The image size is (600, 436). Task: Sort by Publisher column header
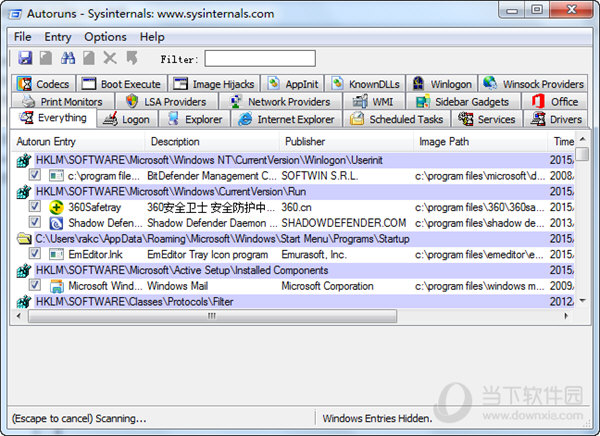pyautogui.click(x=346, y=142)
